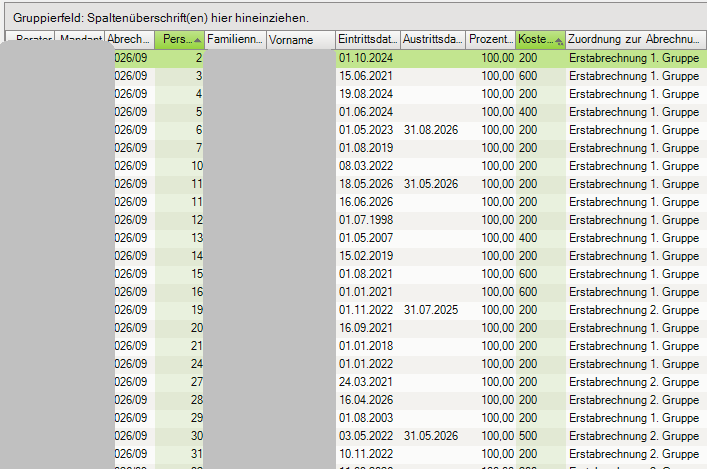Image resolution: width=707 pixels, height=469 pixels.
Task: Select entry date cell 01.10.2024
Action: [366, 58]
